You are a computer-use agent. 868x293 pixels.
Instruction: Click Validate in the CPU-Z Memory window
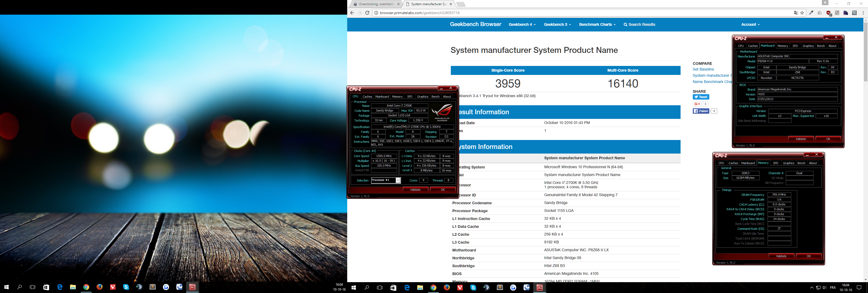point(781,256)
